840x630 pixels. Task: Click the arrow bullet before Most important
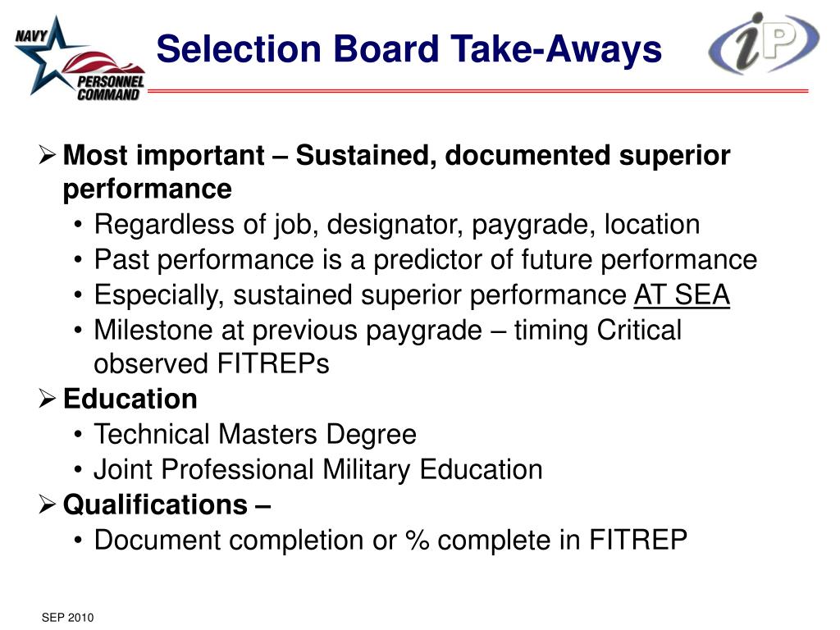click(x=47, y=155)
